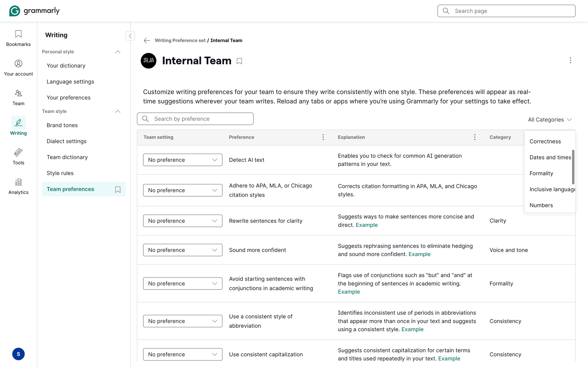Open the Analytics section icon
Viewport: 588px width, 368px height.
coord(18,186)
